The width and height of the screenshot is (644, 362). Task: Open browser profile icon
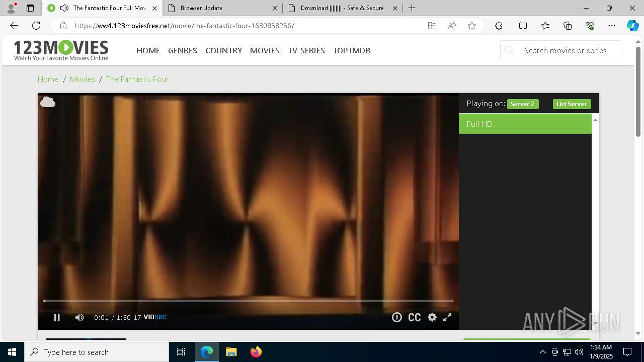tap(11, 8)
